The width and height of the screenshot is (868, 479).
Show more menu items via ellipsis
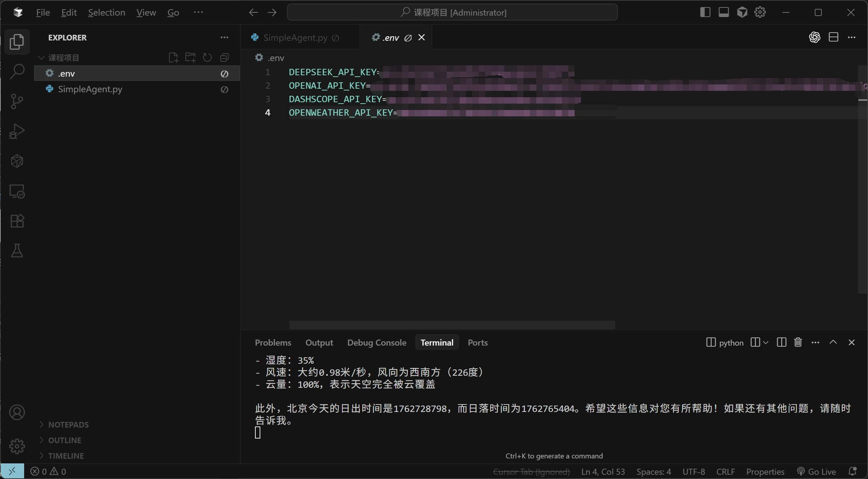199,12
